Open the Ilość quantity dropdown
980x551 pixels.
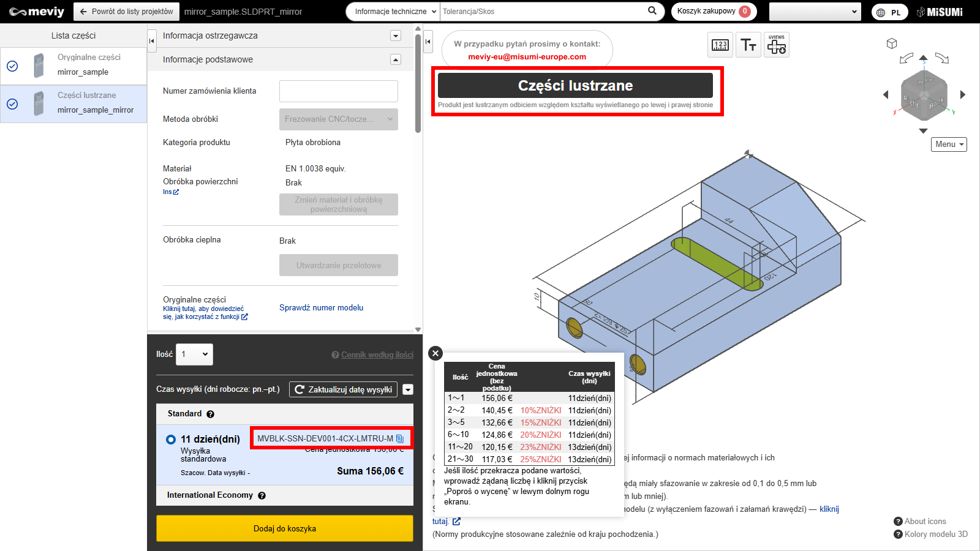pyautogui.click(x=194, y=354)
